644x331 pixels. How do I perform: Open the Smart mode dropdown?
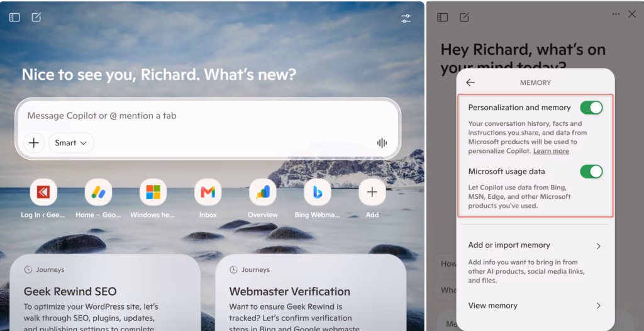(71, 143)
